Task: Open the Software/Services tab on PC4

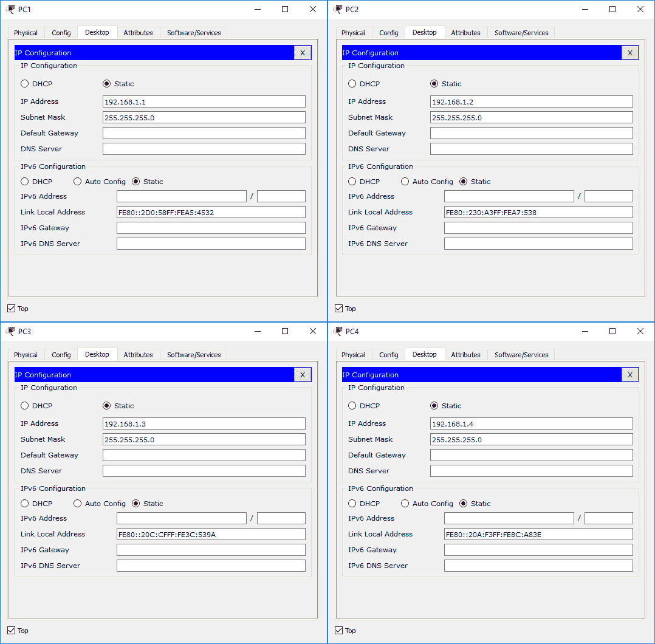Action: [x=521, y=354]
